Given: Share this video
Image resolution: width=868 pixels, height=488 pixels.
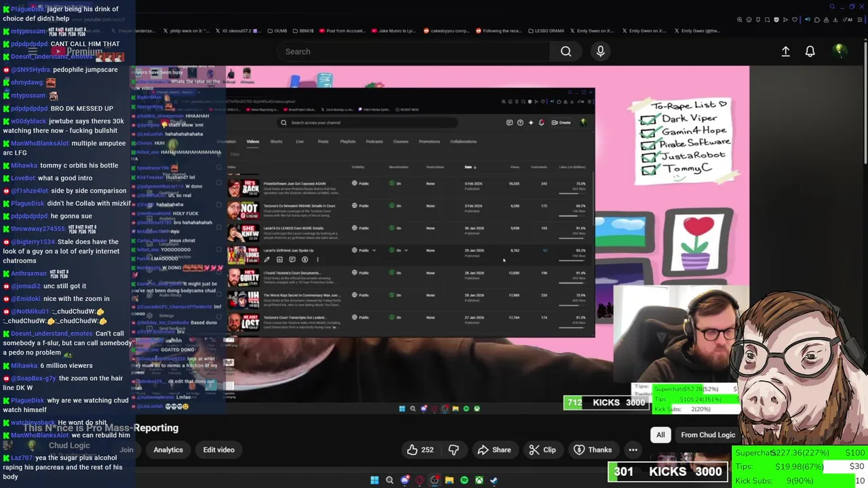Looking at the screenshot, I should tap(494, 450).
